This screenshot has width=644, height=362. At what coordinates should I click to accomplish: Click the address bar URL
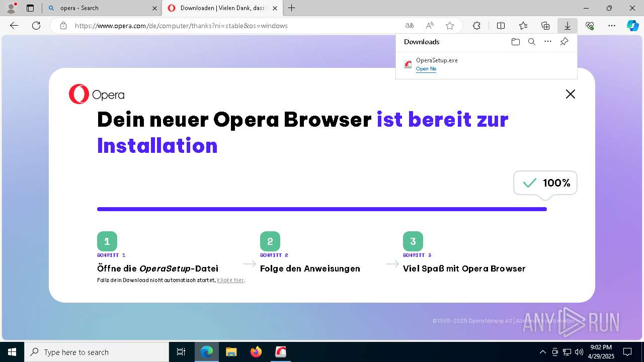click(x=181, y=26)
